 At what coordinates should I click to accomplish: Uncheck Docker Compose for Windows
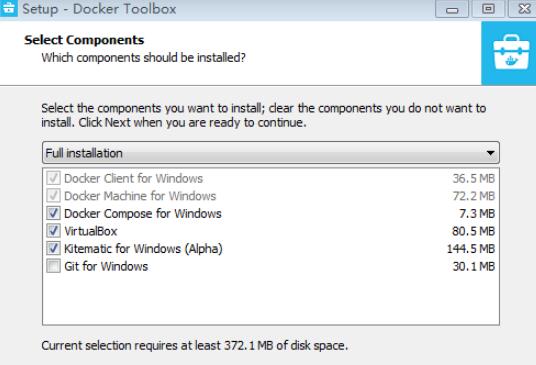[53, 213]
